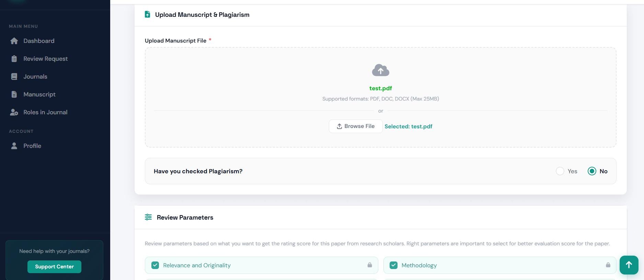Click the lock icon on Methodology row
The width and height of the screenshot is (644, 280).
pos(608,265)
